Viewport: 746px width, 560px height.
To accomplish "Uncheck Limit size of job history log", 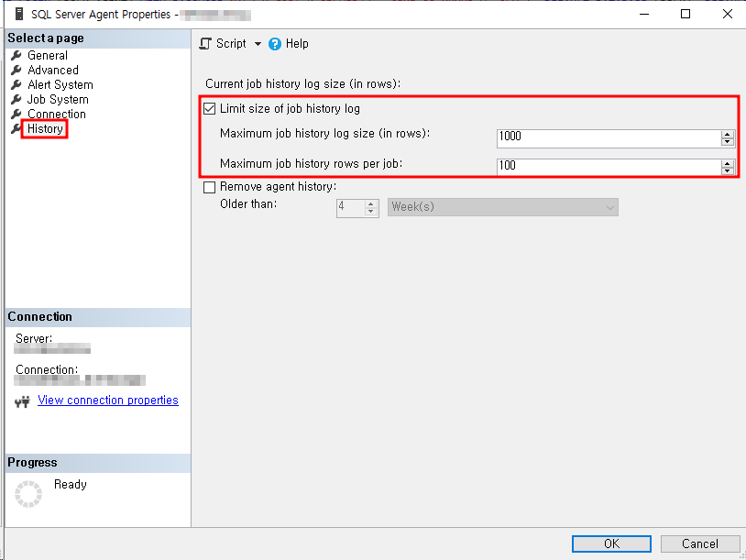I will coord(209,108).
